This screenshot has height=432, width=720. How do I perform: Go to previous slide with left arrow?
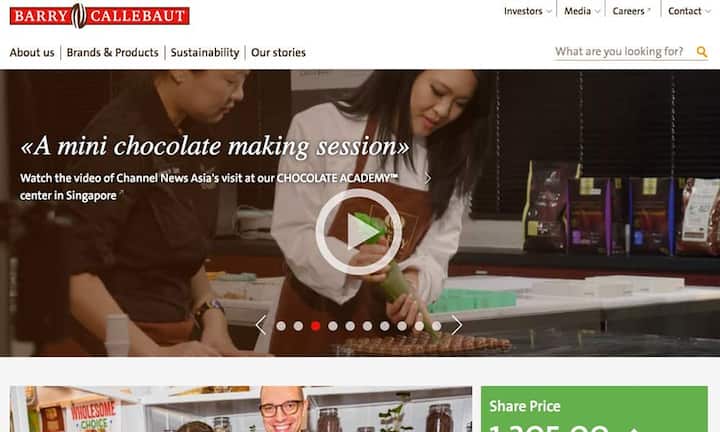(261, 325)
